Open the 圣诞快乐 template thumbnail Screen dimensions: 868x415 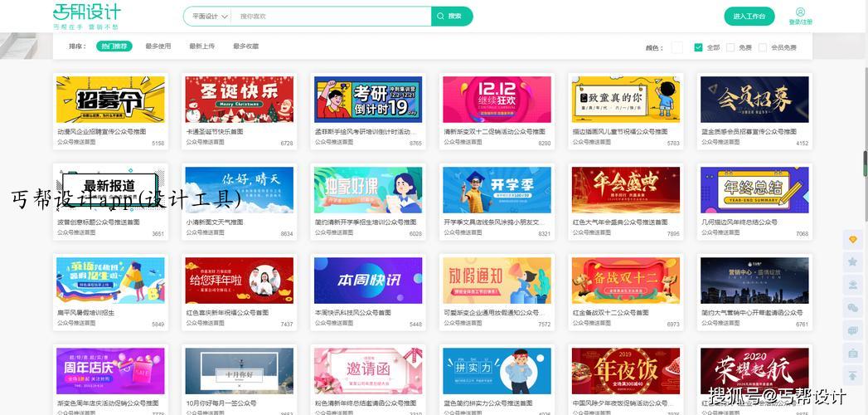(x=239, y=100)
